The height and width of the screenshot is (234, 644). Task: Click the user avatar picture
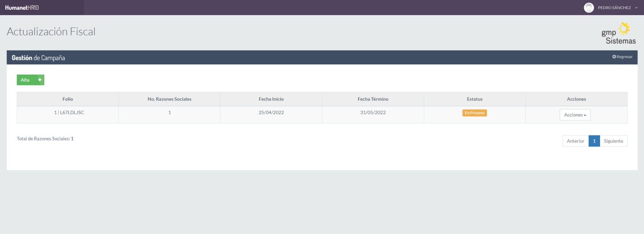589,8
